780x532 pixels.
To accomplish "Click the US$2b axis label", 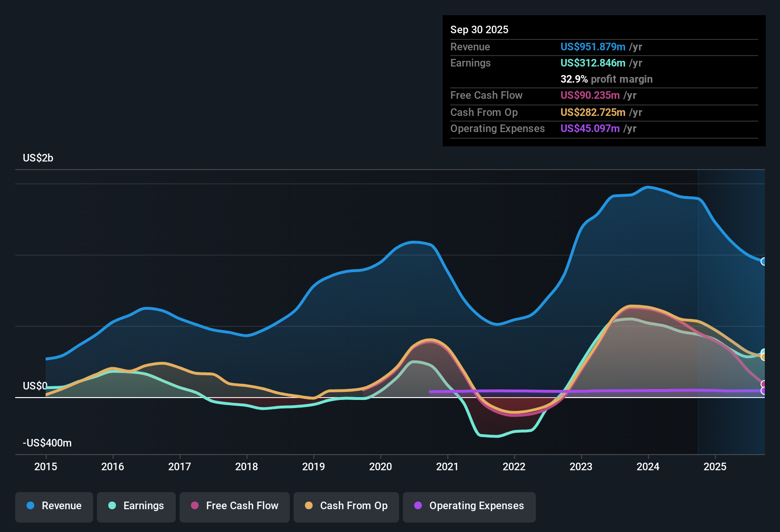I will coord(38,158).
